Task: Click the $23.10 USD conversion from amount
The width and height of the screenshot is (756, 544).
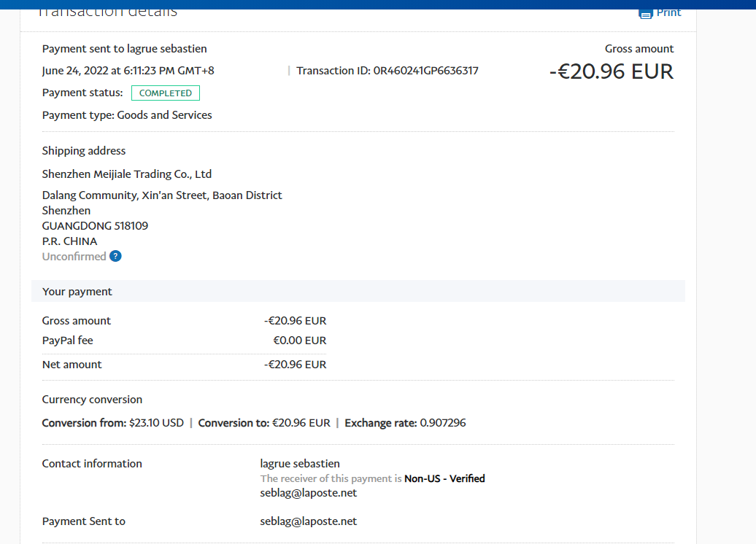Action: coord(156,423)
